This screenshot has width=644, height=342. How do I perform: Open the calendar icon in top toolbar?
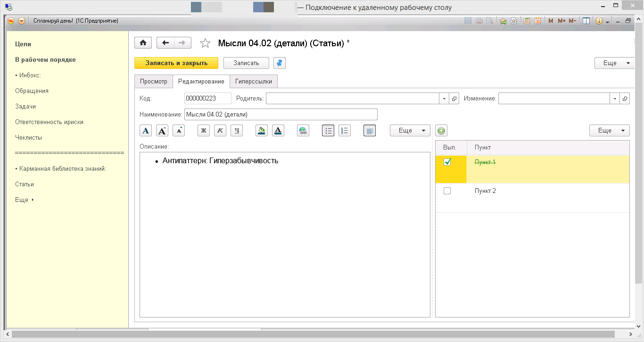point(537,21)
